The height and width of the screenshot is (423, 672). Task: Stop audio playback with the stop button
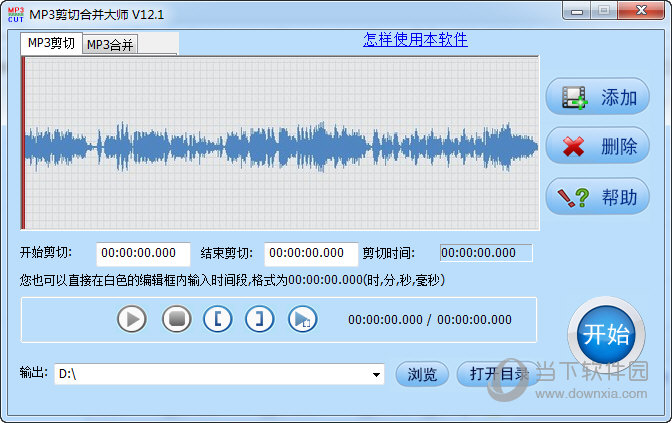(x=177, y=319)
